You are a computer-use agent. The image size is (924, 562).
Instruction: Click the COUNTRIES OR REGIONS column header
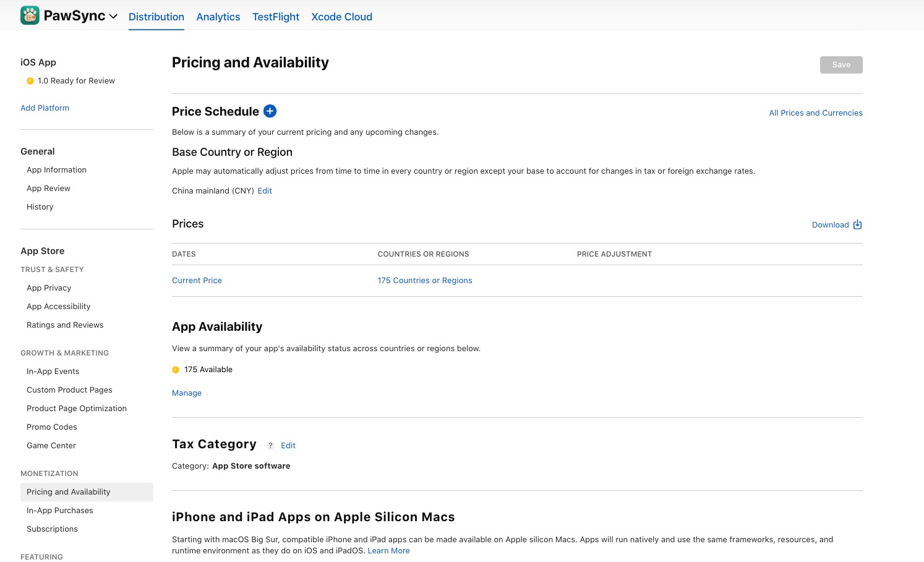pos(423,254)
